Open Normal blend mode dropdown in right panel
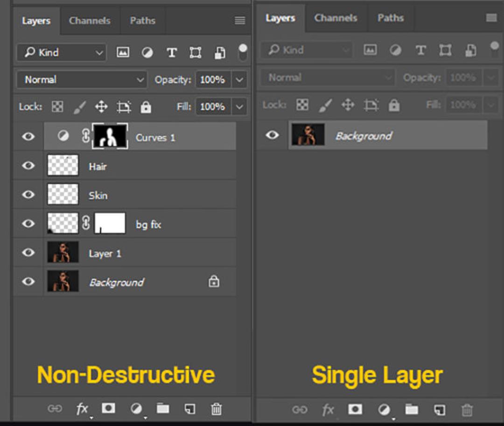The image size is (504, 426). pyautogui.click(x=327, y=77)
